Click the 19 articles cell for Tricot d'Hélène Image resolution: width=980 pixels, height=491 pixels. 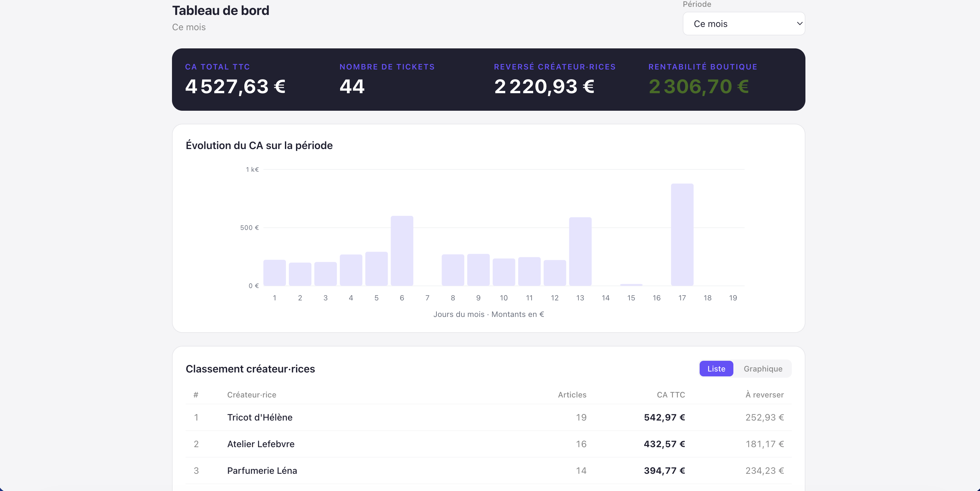[x=581, y=417]
